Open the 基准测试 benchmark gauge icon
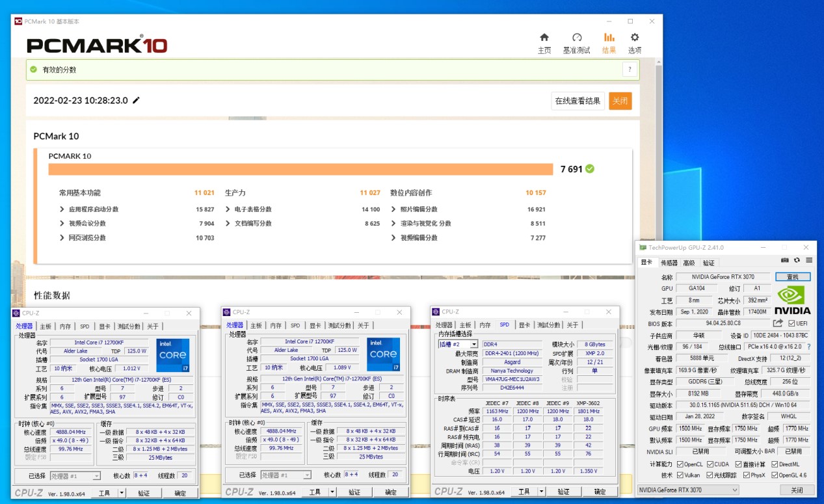Viewport: 824px width, 504px height. tap(576, 38)
